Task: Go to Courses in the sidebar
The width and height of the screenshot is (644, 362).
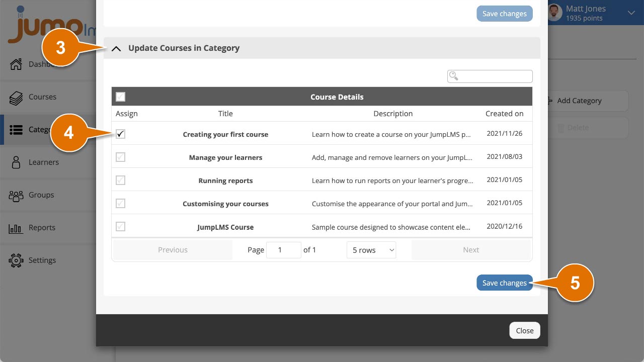Action: [43, 97]
